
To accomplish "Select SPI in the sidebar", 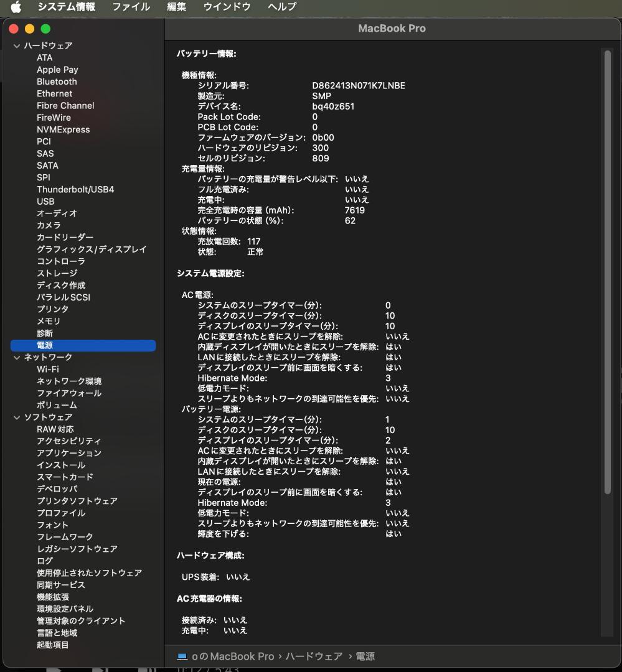I will 44,177.
